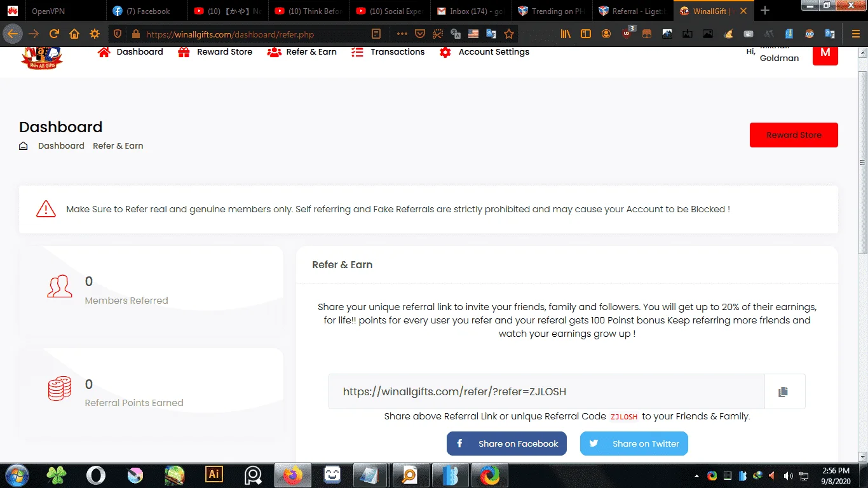Click the Members Referred label
The width and height of the screenshot is (868, 488).
point(126,301)
